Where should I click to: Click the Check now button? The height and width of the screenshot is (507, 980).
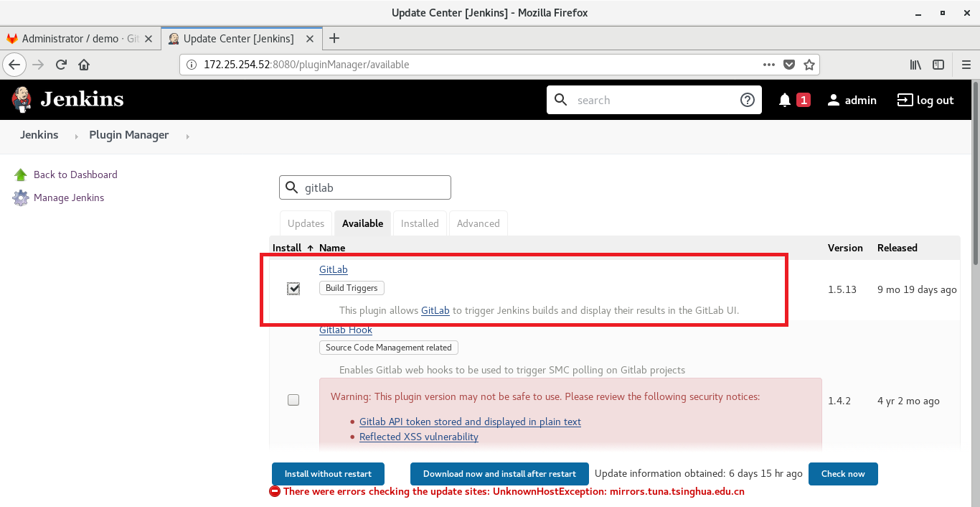pyautogui.click(x=843, y=474)
